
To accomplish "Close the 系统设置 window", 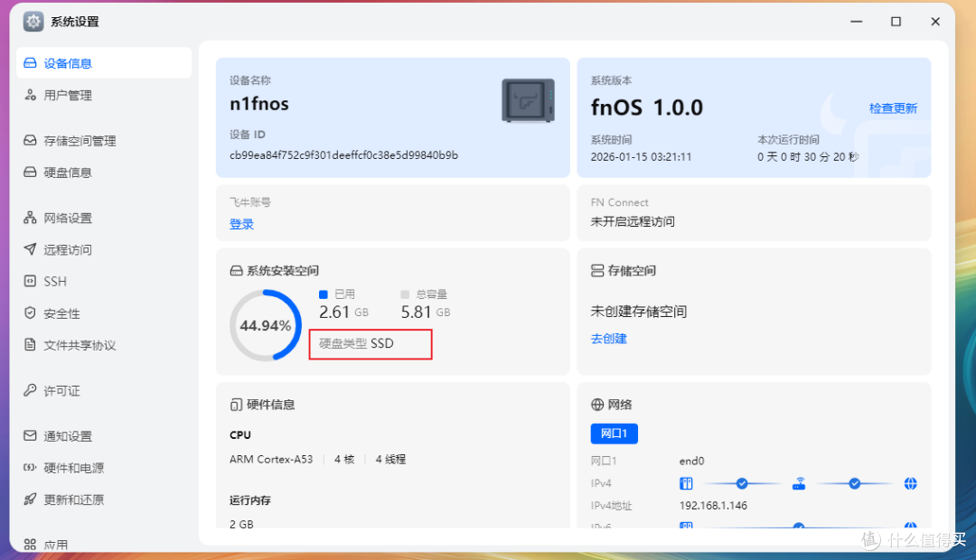I will [935, 22].
